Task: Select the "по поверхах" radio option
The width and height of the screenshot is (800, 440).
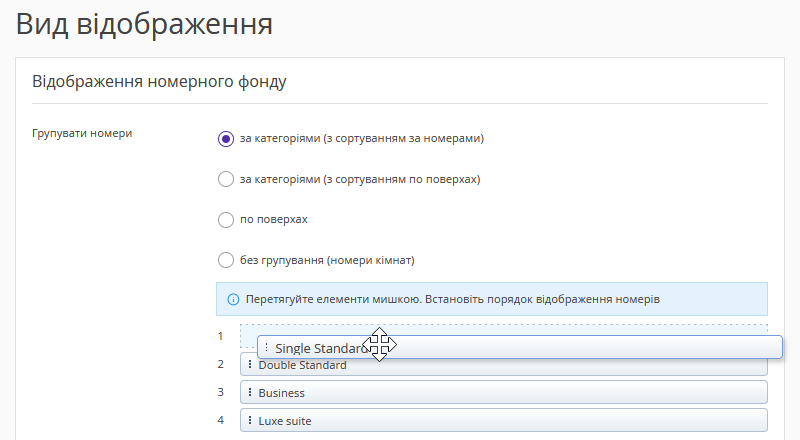Action: click(x=225, y=220)
